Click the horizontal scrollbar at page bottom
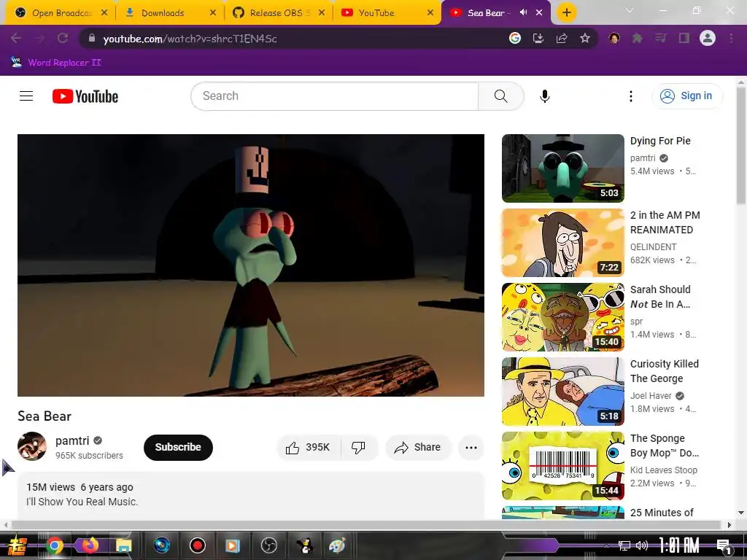The height and width of the screenshot is (560, 747). [367, 525]
